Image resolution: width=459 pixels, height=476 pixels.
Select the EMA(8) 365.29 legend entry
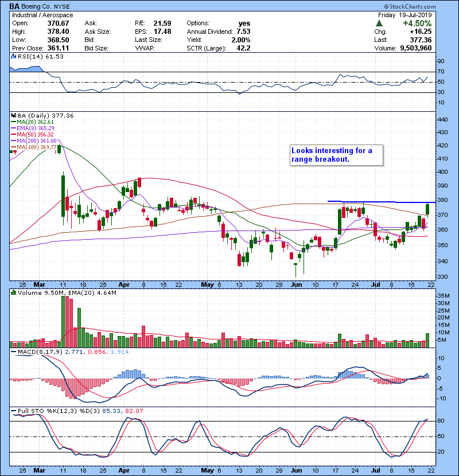click(x=36, y=128)
